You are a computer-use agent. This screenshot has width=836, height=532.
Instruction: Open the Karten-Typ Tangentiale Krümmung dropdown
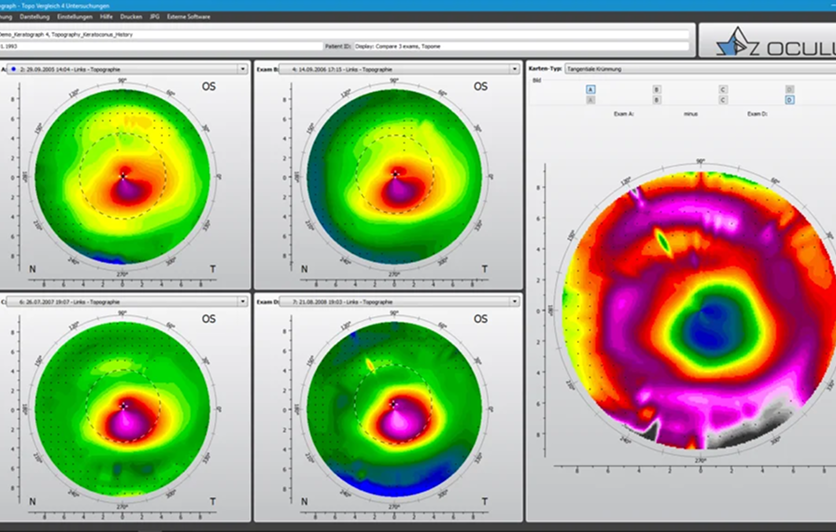[700, 69]
